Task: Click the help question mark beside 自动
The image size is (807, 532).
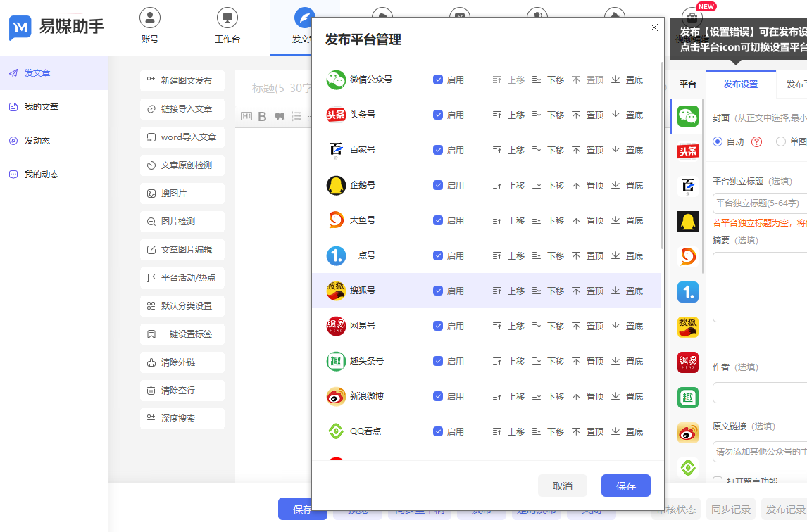Action: coord(756,141)
